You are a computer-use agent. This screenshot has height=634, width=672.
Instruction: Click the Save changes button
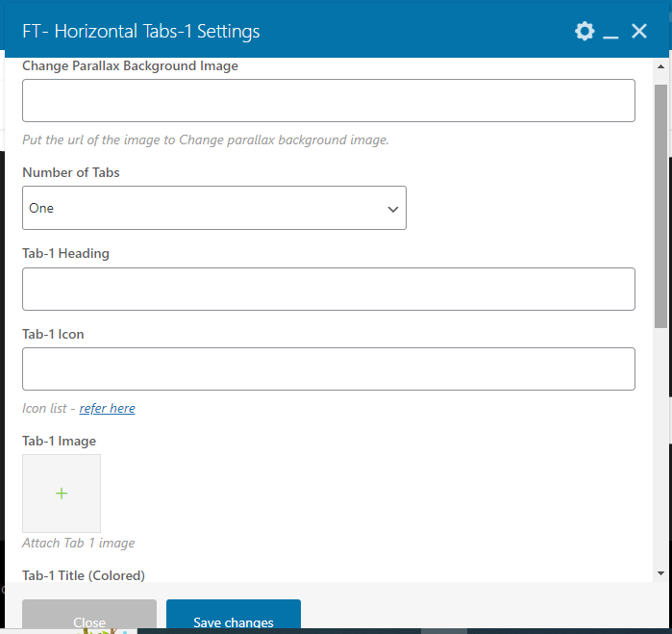coord(234,617)
